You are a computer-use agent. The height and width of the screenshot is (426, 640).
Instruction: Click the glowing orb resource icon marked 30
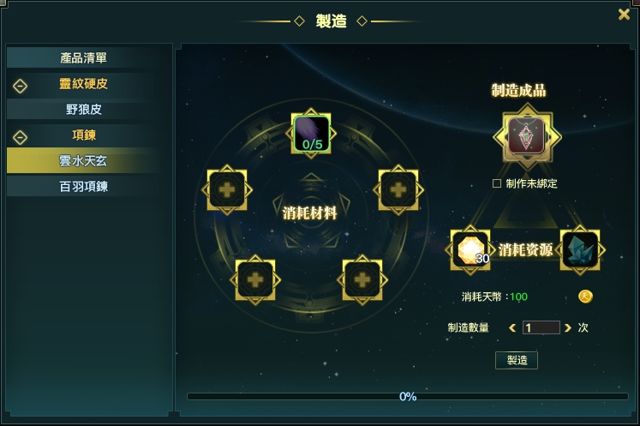[x=470, y=250]
